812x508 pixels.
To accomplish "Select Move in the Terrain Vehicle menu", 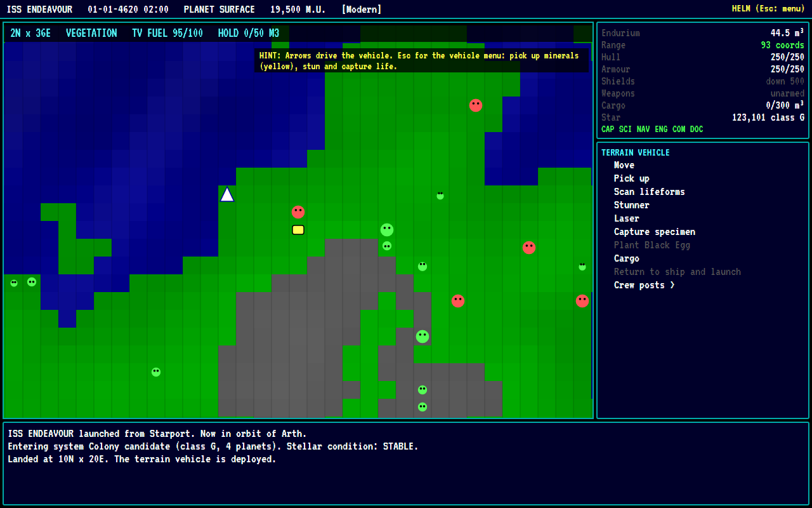I will [x=624, y=165].
